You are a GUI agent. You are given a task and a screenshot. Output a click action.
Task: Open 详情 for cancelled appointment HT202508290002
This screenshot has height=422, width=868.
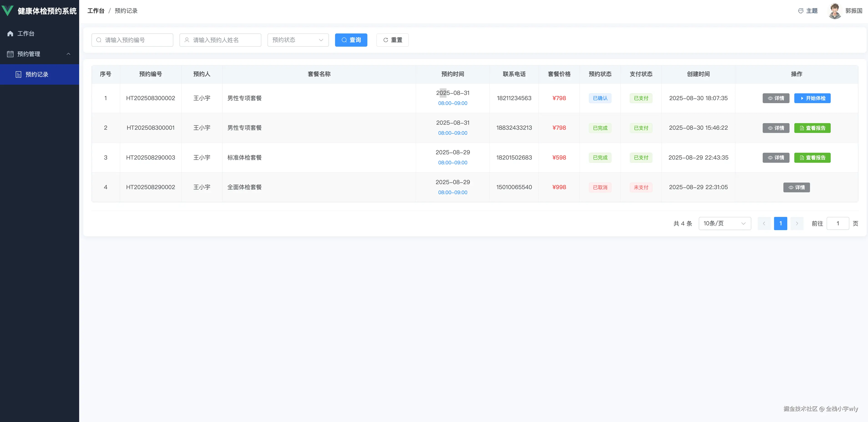coord(796,187)
